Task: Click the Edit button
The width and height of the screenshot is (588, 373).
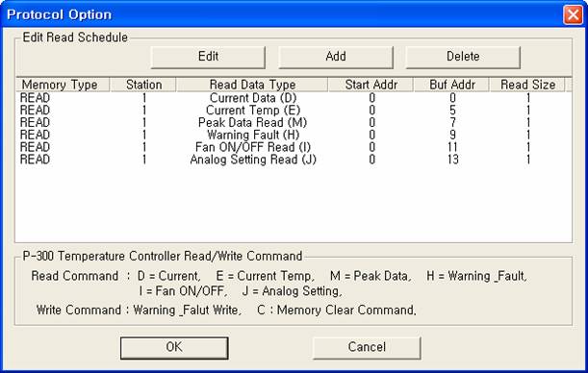Action: [208, 57]
